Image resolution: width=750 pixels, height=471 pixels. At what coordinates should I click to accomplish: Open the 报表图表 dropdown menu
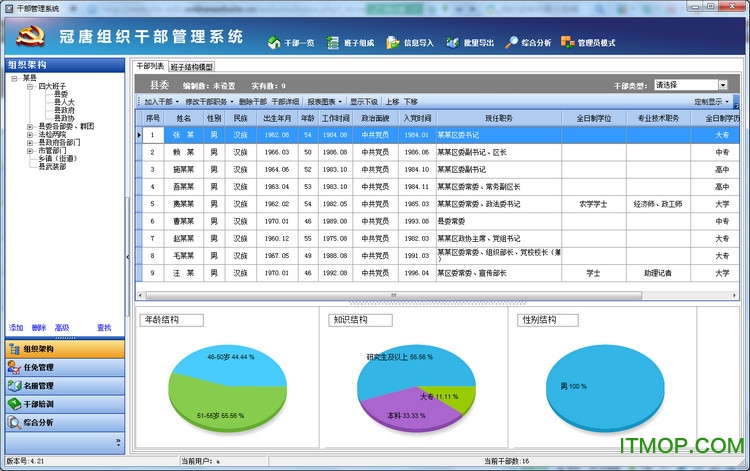point(324,102)
